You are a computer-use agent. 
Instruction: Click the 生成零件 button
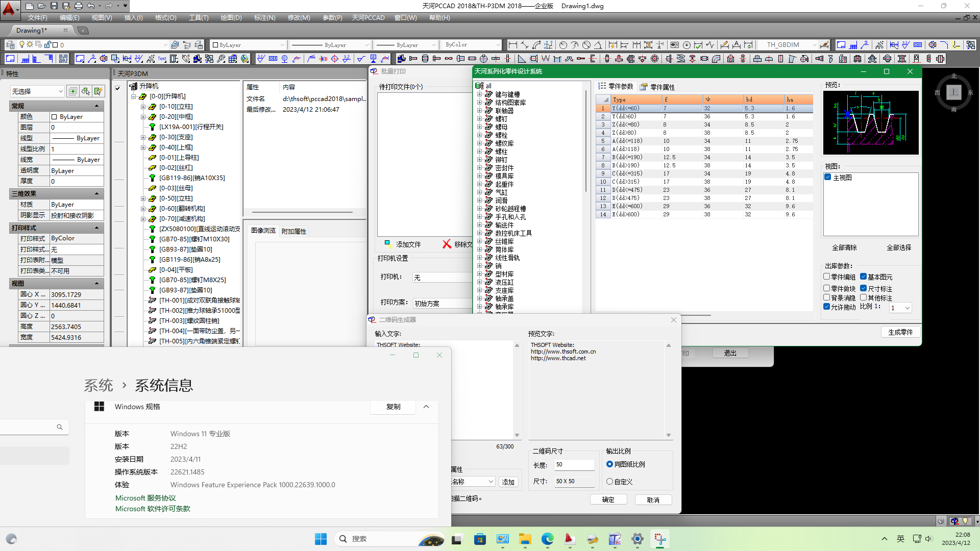(x=900, y=332)
